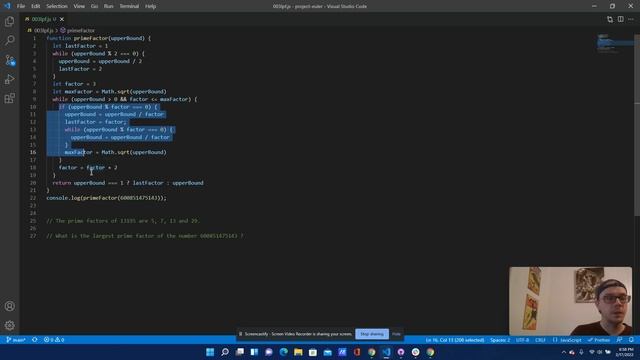This screenshot has height=360, width=640.
Task: Close the 003lpf.js editor tab
Action: click(62, 19)
